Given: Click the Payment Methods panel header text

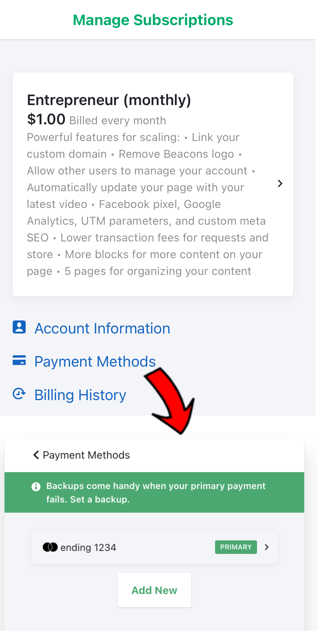Looking at the screenshot, I should [86, 455].
